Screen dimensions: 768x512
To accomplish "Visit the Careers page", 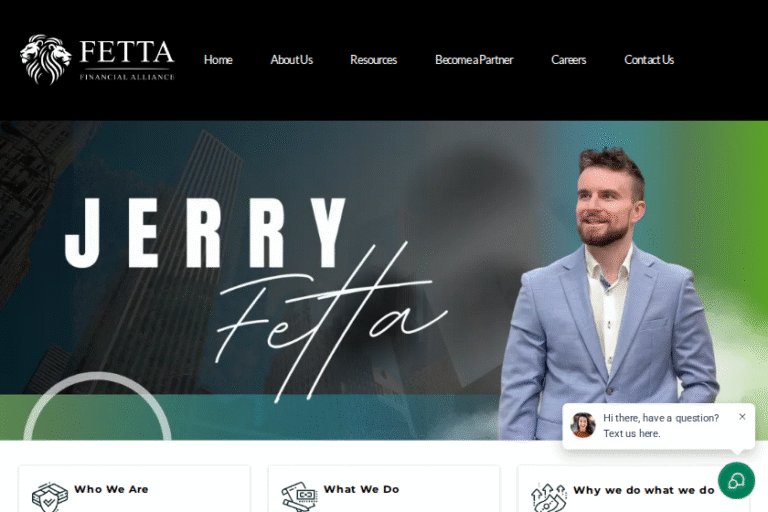I will [x=568, y=60].
